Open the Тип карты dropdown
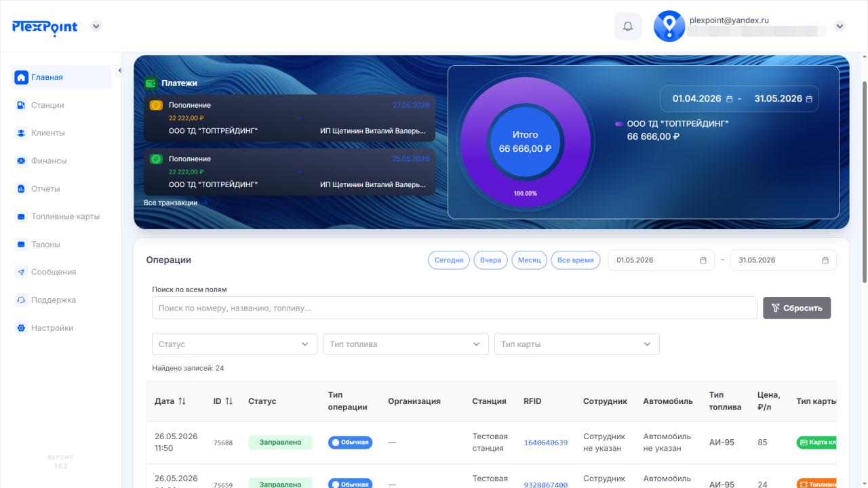This screenshot has height=488, width=868. coord(577,344)
